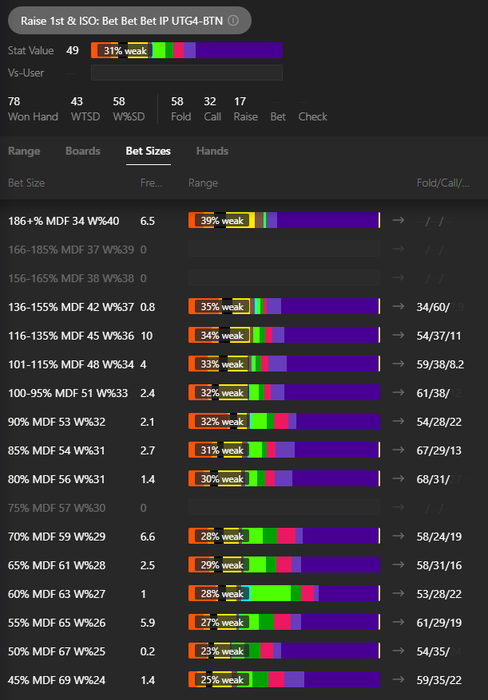Click the Bet Size column header
This screenshot has width=488, height=700.
26,183
